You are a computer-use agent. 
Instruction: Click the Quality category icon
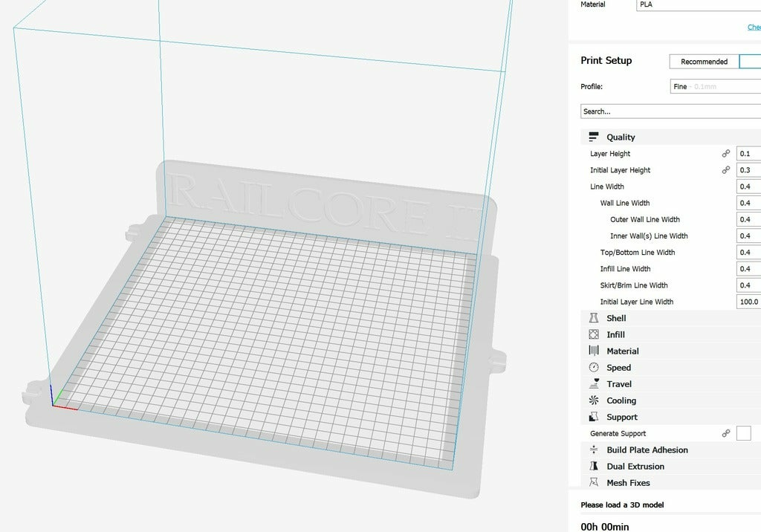(594, 137)
